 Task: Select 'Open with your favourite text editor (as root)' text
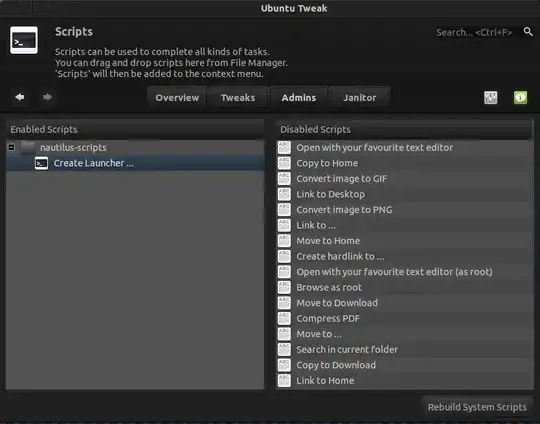(x=394, y=272)
